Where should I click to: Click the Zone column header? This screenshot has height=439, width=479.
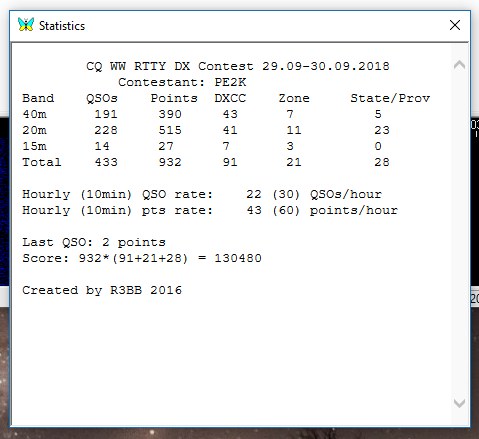pyautogui.click(x=294, y=98)
